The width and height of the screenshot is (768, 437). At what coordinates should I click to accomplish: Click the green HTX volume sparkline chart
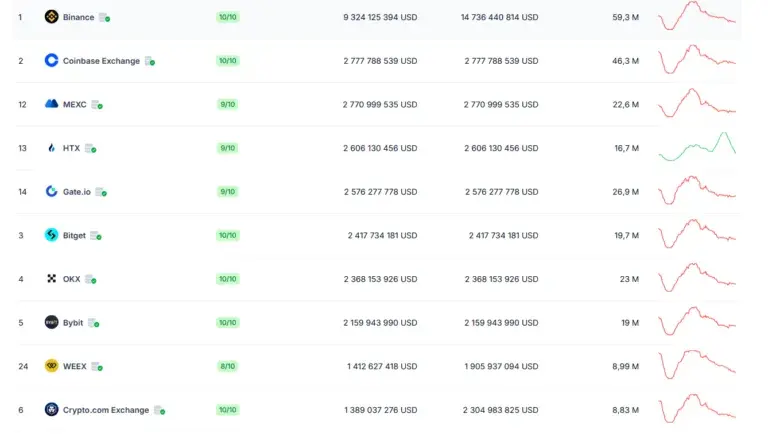(x=697, y=146)
